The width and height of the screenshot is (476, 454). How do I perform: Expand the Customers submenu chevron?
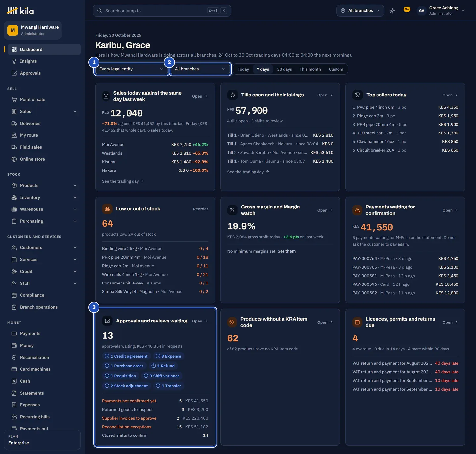tap(75, 247)
